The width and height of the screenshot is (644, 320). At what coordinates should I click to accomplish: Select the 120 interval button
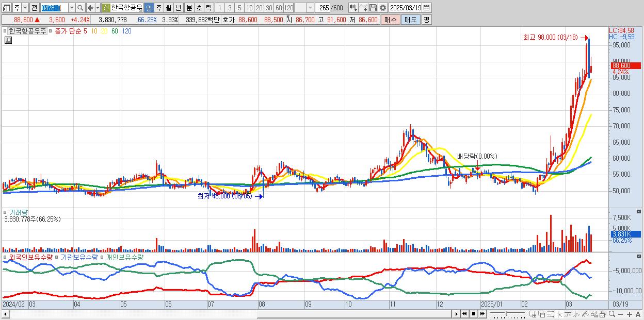pos(289,8)
